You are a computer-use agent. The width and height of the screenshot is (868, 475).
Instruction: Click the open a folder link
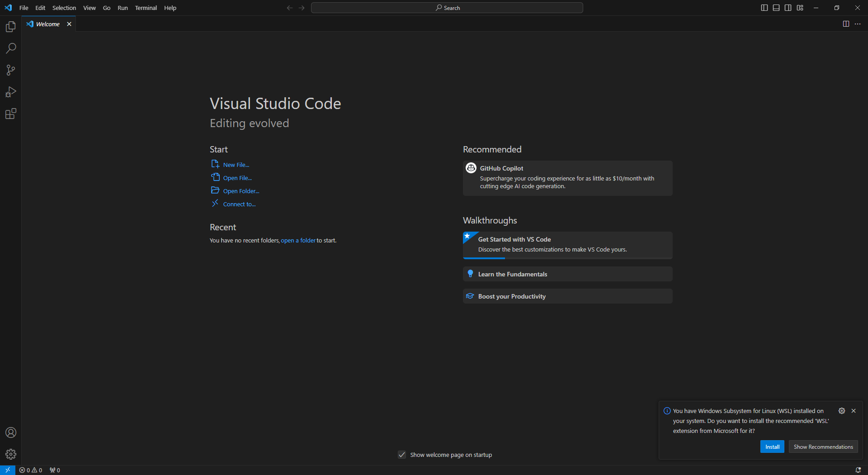point(298,240)
